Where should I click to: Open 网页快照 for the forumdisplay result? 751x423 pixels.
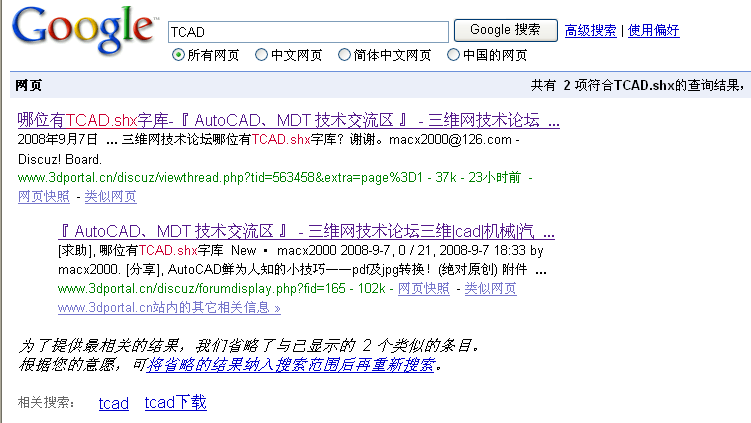(x=424, y=288)
